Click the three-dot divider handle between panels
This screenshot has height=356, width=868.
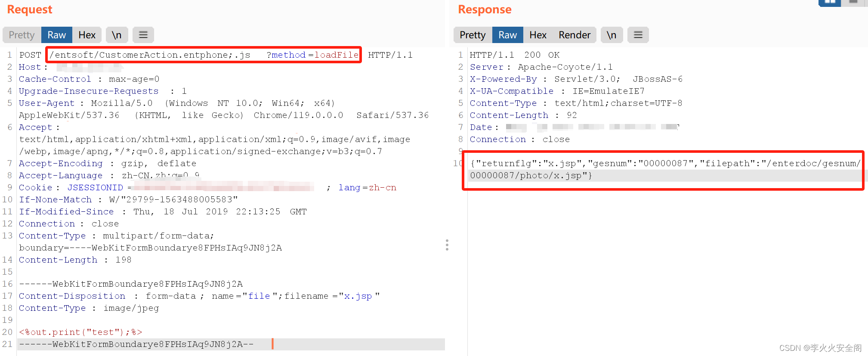tap(447, 245)
